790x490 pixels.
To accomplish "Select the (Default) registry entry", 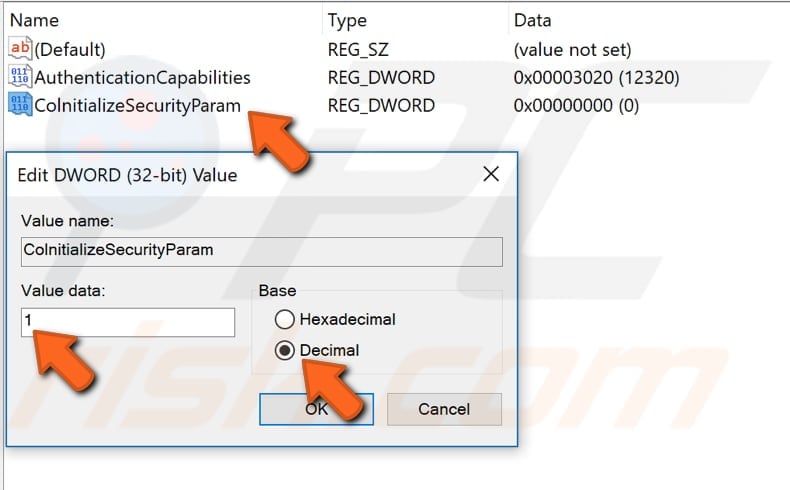I will coord(70,49).
